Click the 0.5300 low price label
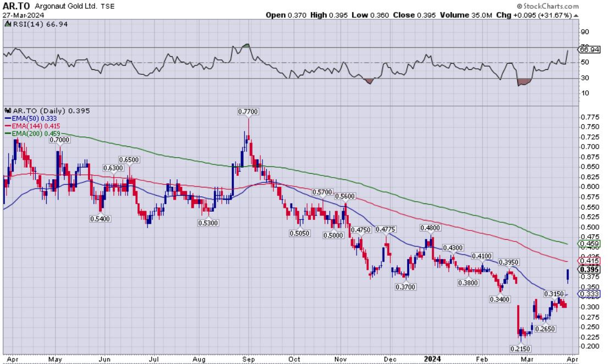 pos(208,223)
